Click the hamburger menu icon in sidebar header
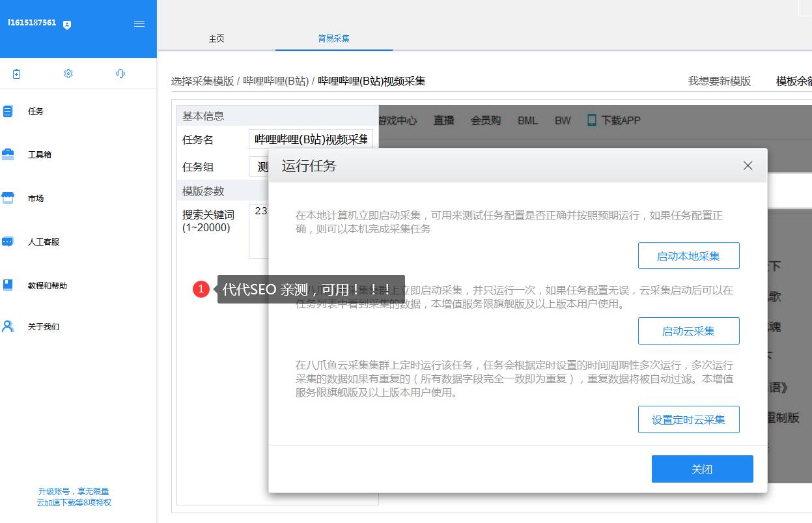 pyautogui.click(x=139, y=23)
